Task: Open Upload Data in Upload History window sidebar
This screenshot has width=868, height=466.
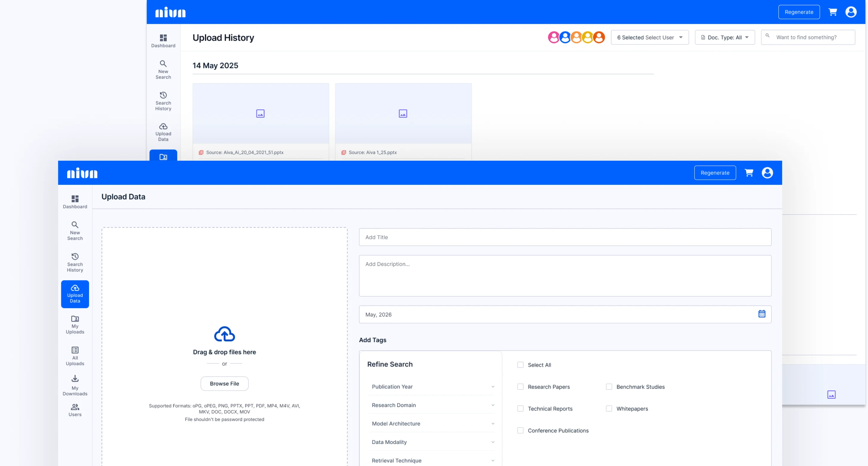Action: coord(163,132)
